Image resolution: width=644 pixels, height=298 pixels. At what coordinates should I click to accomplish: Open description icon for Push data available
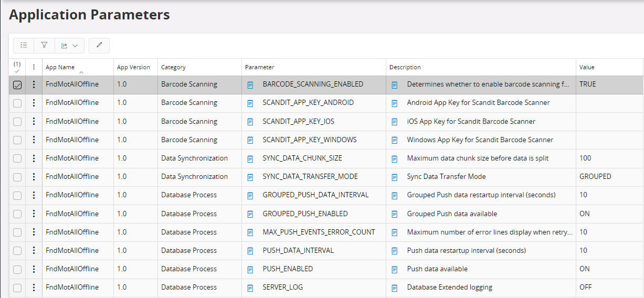(x=395, y=269)
